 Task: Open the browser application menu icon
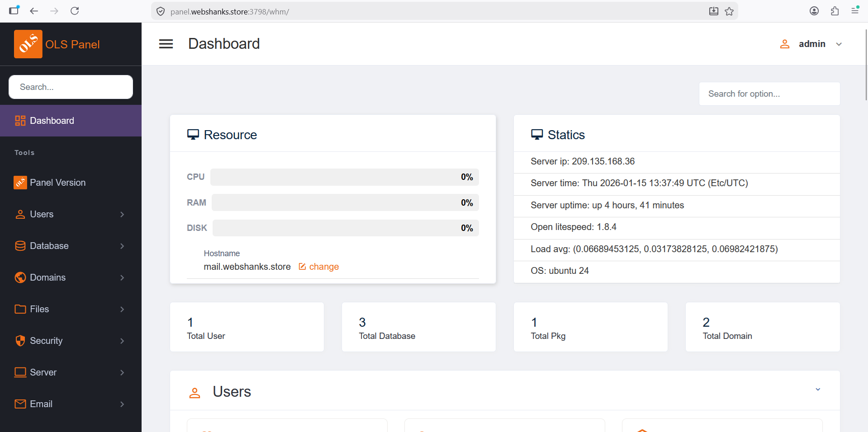(x=855, y=10)
